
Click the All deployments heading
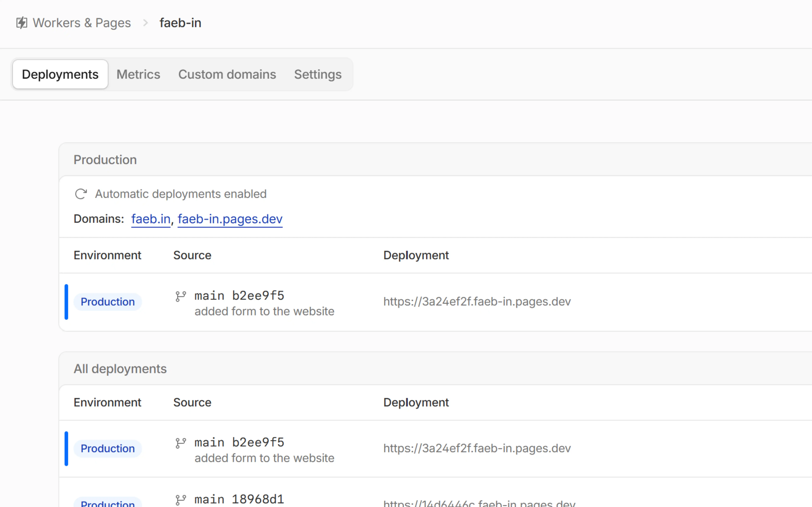[x=120, y=369]
